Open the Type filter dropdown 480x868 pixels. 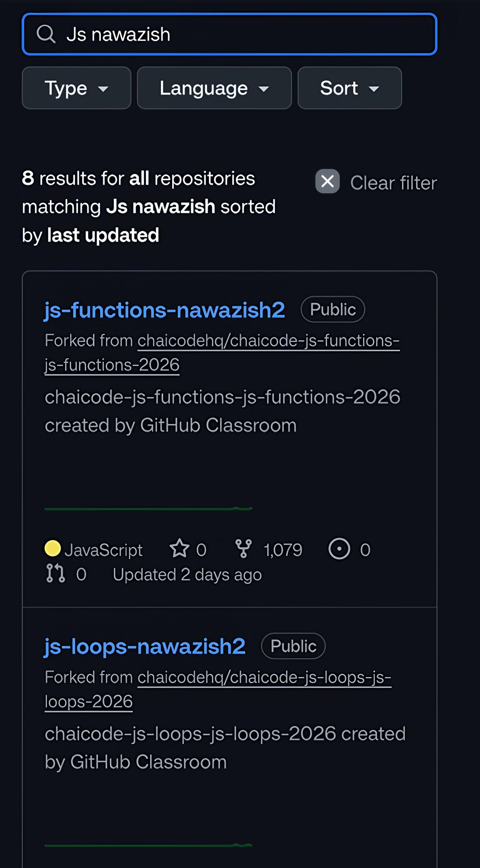coord(76,88)
